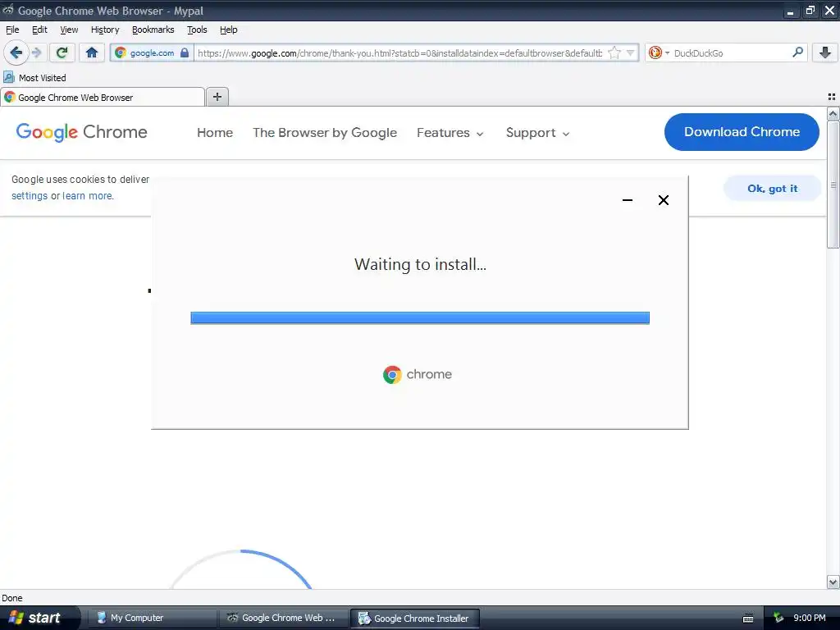Click in the address bar URL field
This screenshot has width=840, height=630.
399,53
